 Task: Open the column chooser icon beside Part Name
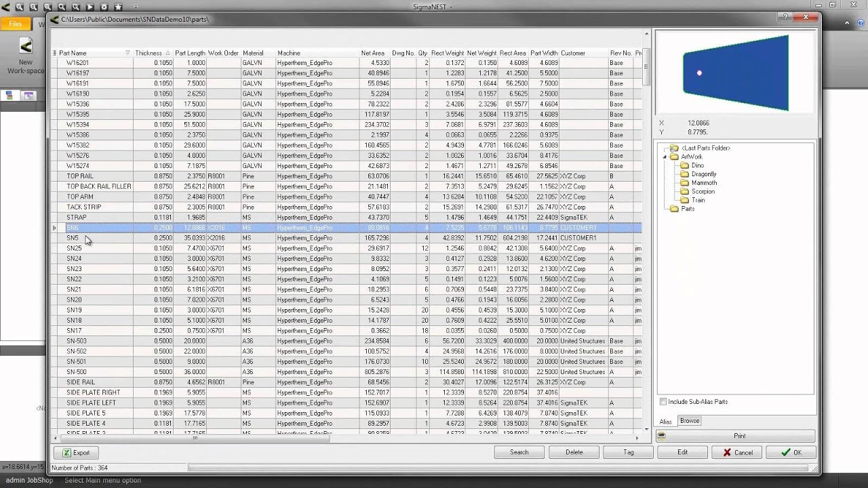point(54,53)
